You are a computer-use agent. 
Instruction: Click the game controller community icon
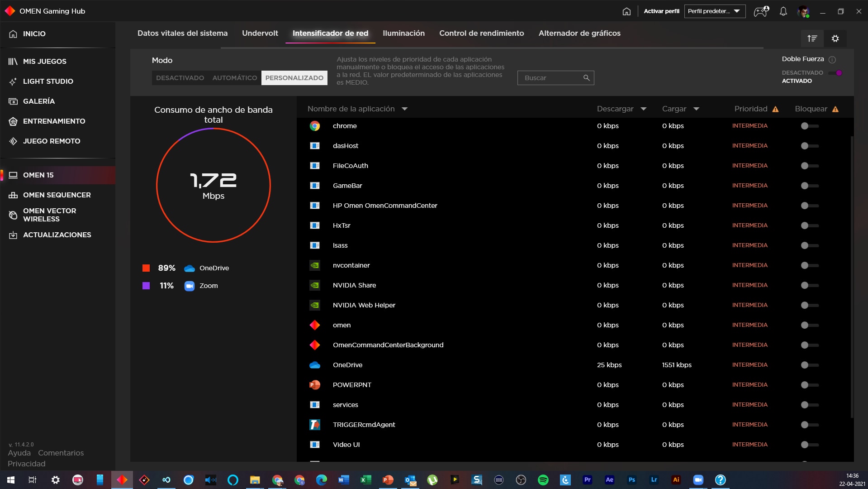(x=761, y=11)
